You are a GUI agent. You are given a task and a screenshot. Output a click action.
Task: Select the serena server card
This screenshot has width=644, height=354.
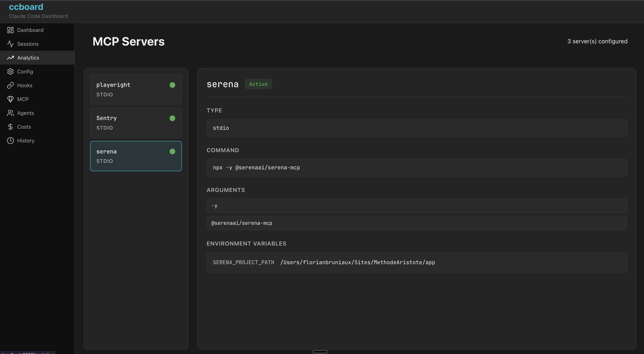point(135,156)
